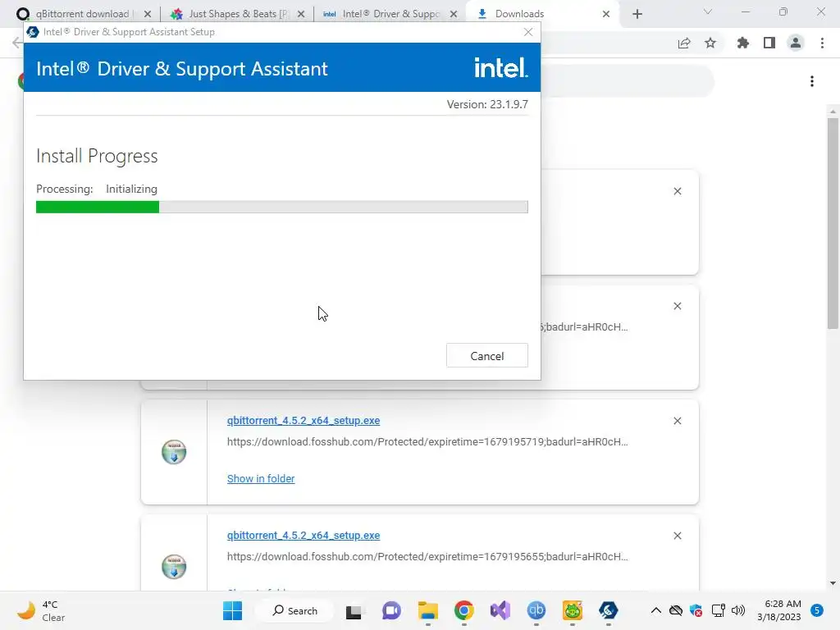Open Task View from the taskbar
This screenshot has height=630, width=840.
[354, 610]
